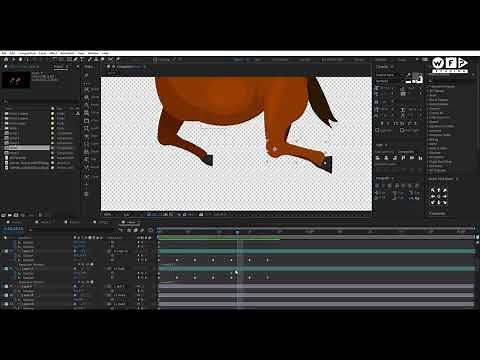Click the right arrow in anchor grid
The width and height of the screenshot is (480, 360).
coord(444,196)
